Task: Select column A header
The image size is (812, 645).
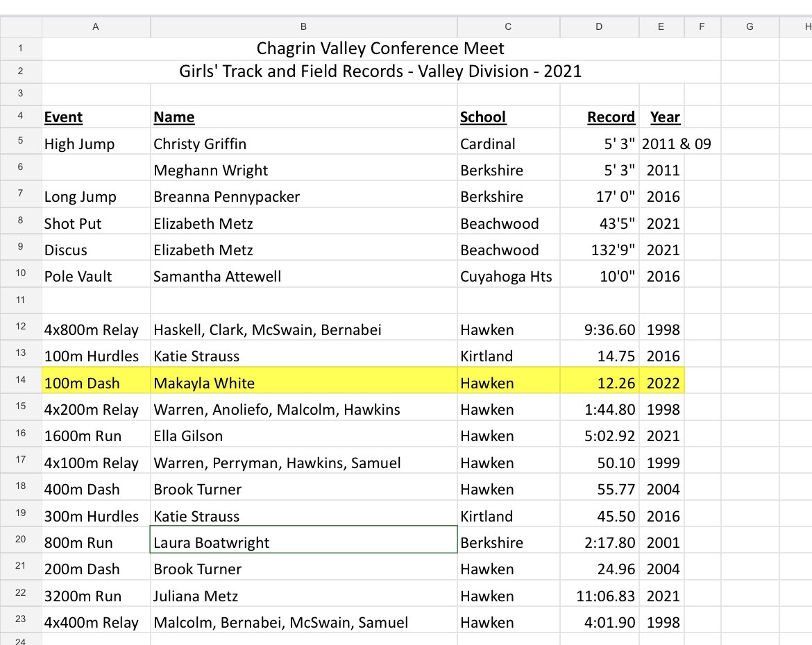Action: pyautogui.click(x=96, y=26)
